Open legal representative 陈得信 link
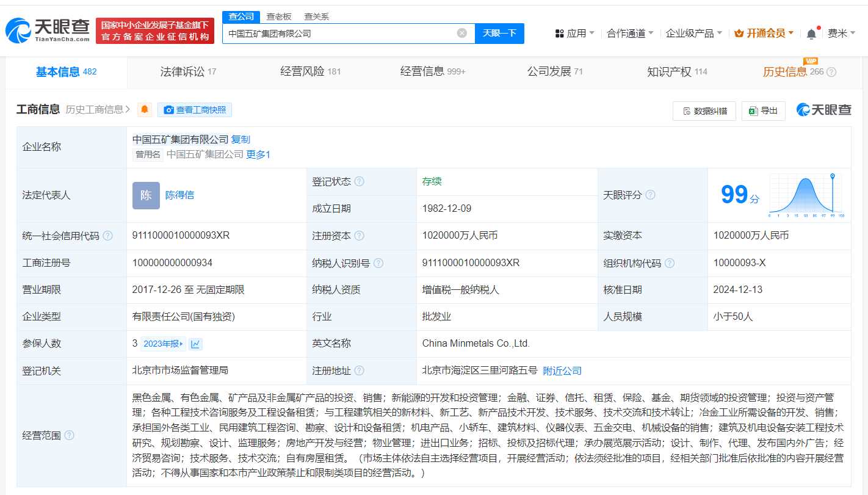Viewport: 868px width, 495px height. (x=179, y=195)
